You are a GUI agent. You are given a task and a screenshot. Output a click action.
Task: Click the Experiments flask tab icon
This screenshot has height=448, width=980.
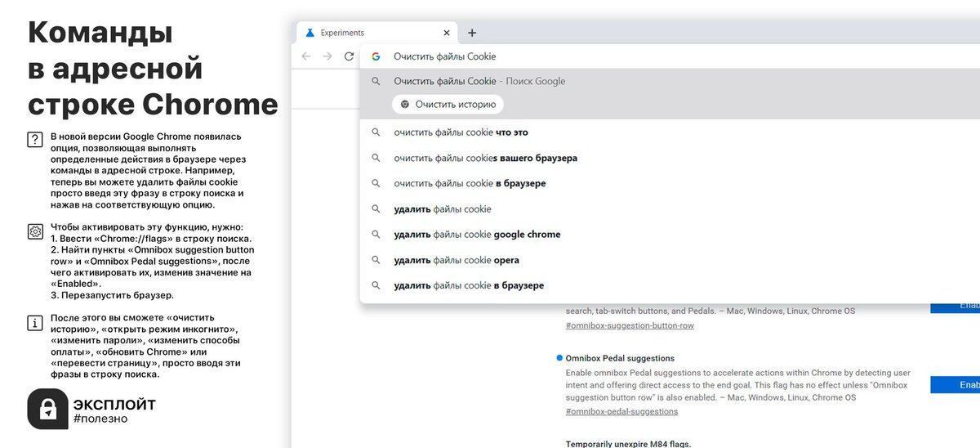(x=310, y=33)
